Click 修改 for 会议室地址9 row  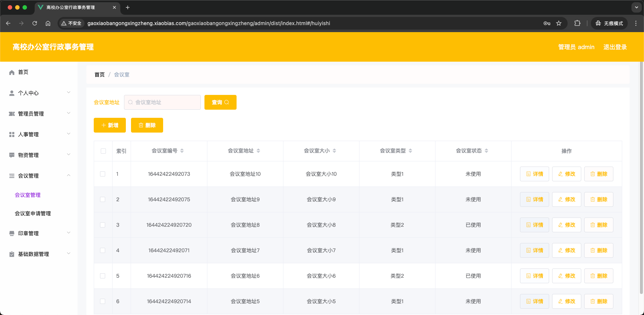click(x=566, y=199)
